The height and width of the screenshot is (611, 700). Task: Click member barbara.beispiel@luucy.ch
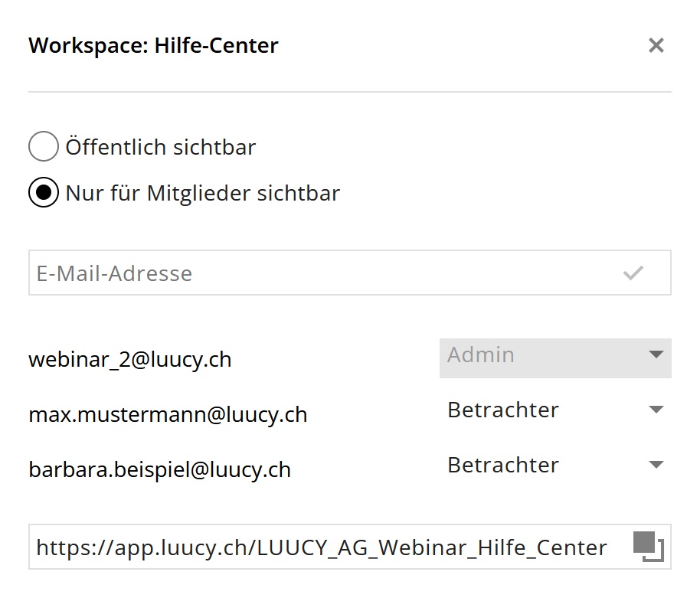coord(159,469)
